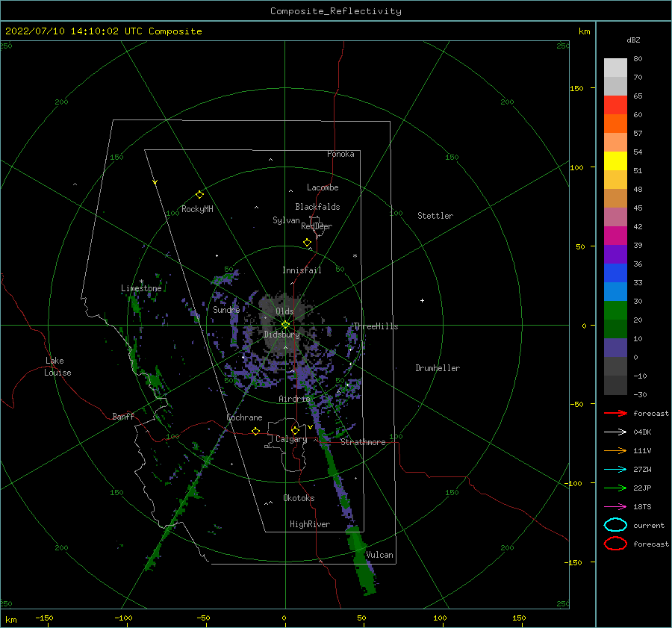This screenshot has width=672, height=628.
Task: Click the Airdrie label
Action: (294, 399)
